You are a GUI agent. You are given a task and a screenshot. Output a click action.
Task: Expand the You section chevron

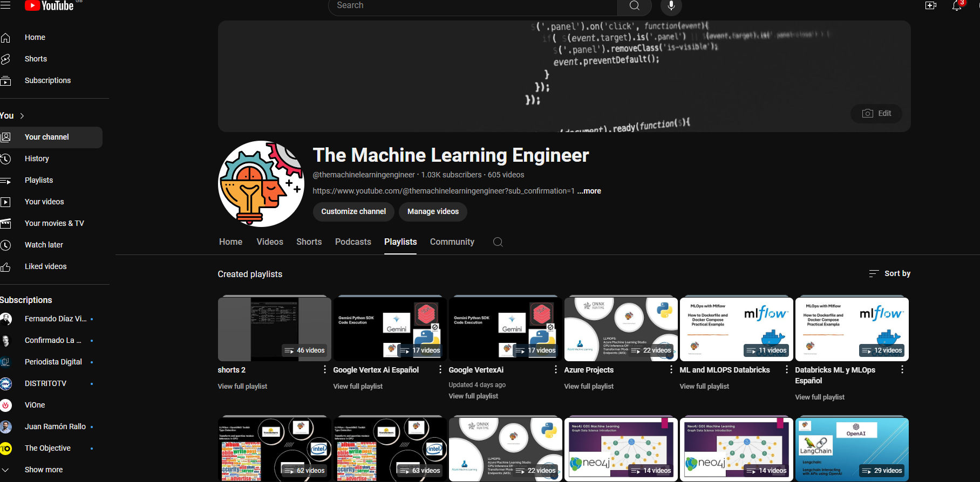[22, 116]
